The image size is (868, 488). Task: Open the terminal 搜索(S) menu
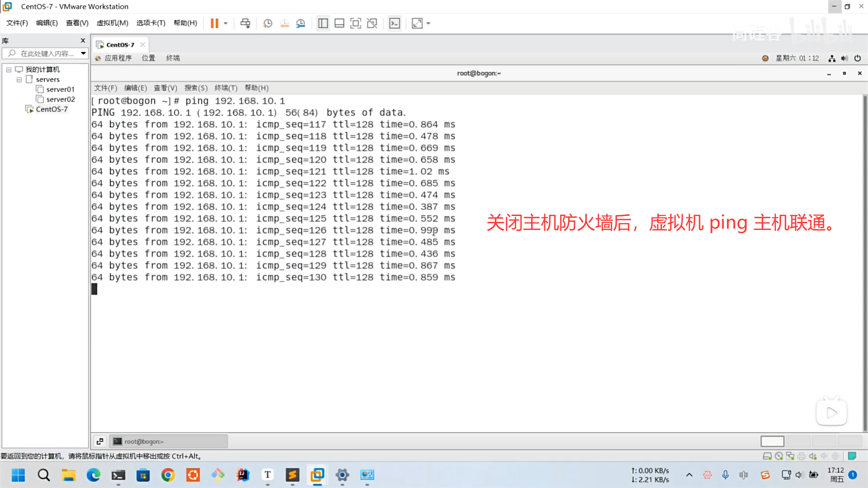(196, 88)
